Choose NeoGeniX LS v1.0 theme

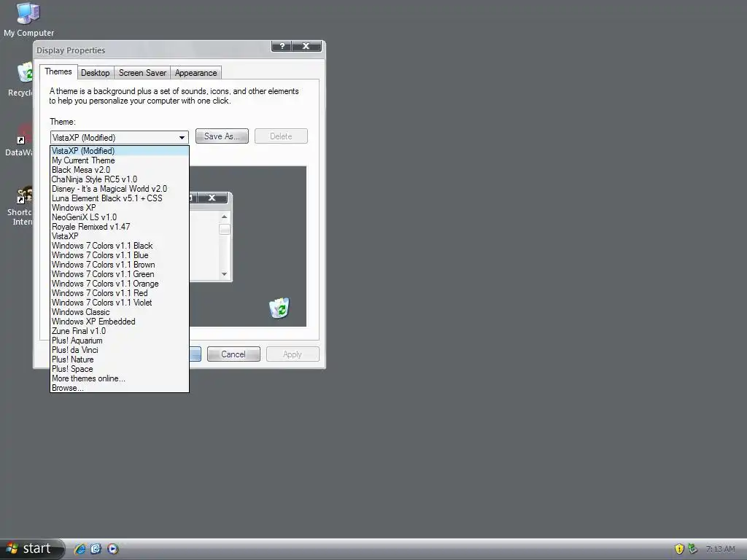[120, 217]
